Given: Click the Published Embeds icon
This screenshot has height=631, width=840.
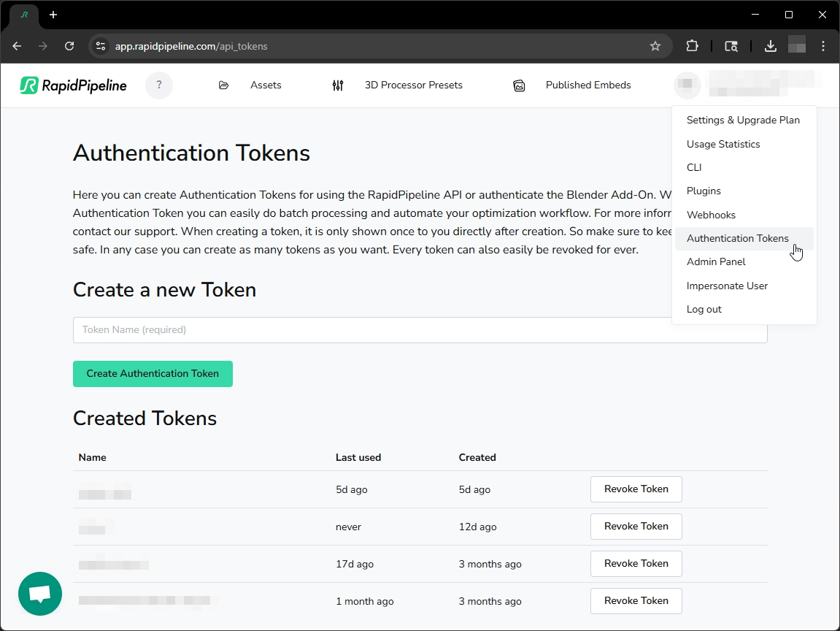Looking at the screenshot, I should point(519,85).
